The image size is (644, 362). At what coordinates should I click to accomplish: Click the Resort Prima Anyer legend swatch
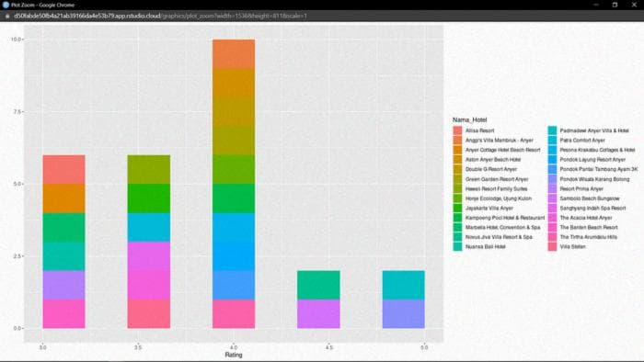pyautogui.click(x=552, y=188)
